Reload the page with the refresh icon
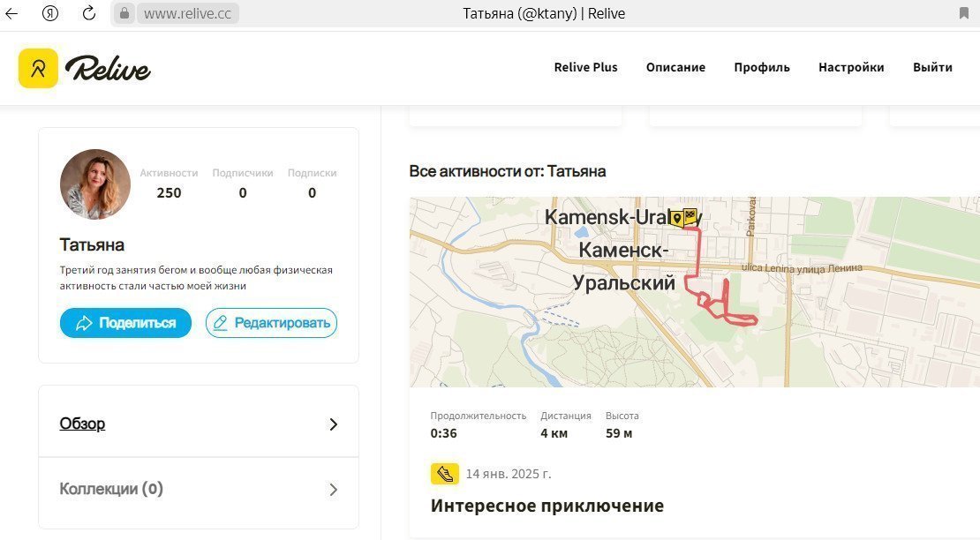 tap(89, 13)
